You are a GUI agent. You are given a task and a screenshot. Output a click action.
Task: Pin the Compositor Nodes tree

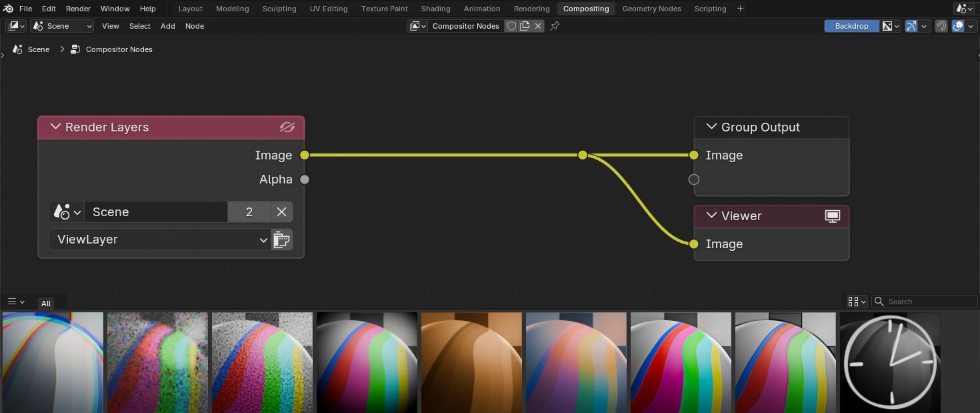pos(555,26)
